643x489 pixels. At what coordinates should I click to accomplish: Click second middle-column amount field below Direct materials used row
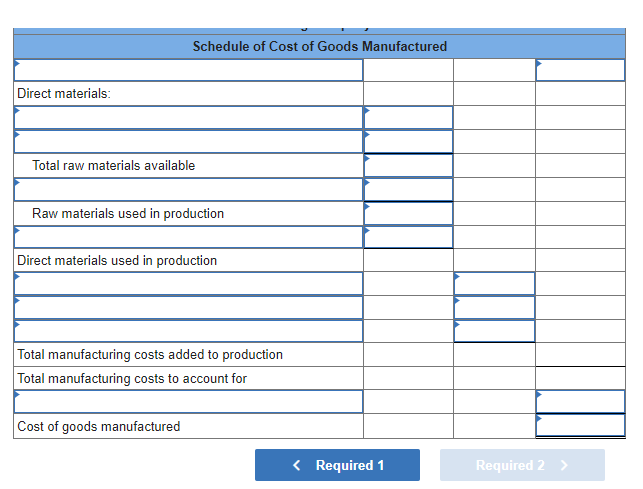495,308
